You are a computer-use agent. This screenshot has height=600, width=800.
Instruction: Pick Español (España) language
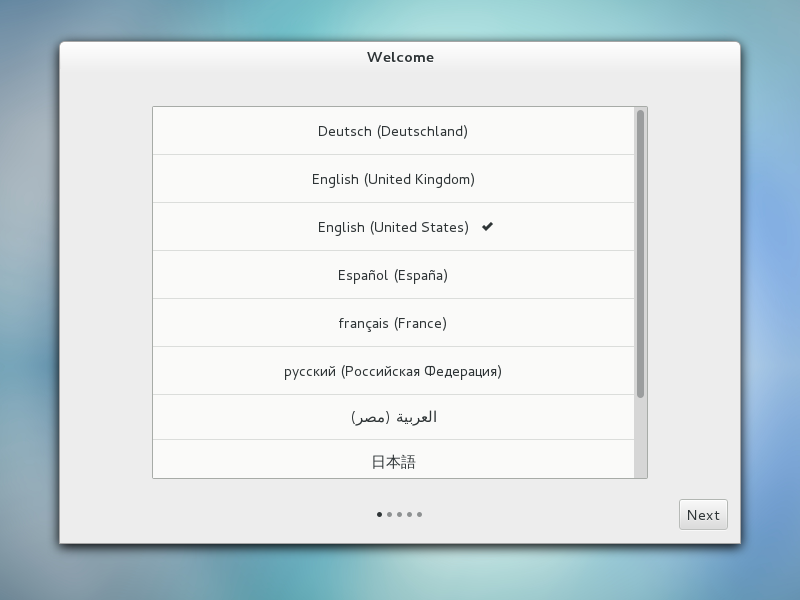[393, 275]
